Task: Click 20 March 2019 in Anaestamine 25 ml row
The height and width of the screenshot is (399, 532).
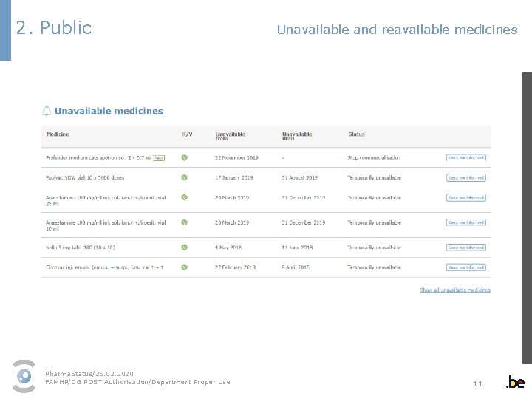Action: [232, 197]
